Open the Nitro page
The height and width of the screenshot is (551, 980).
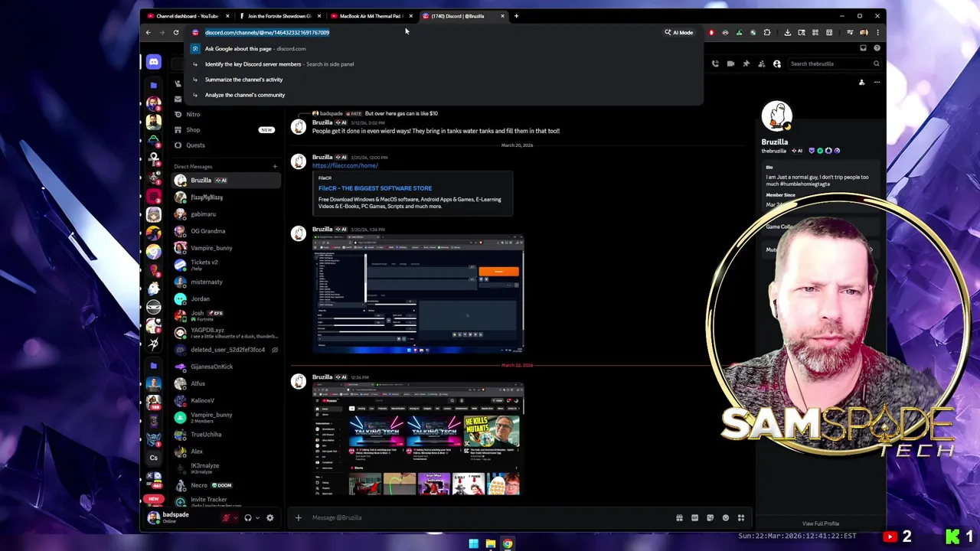[224, 114]
